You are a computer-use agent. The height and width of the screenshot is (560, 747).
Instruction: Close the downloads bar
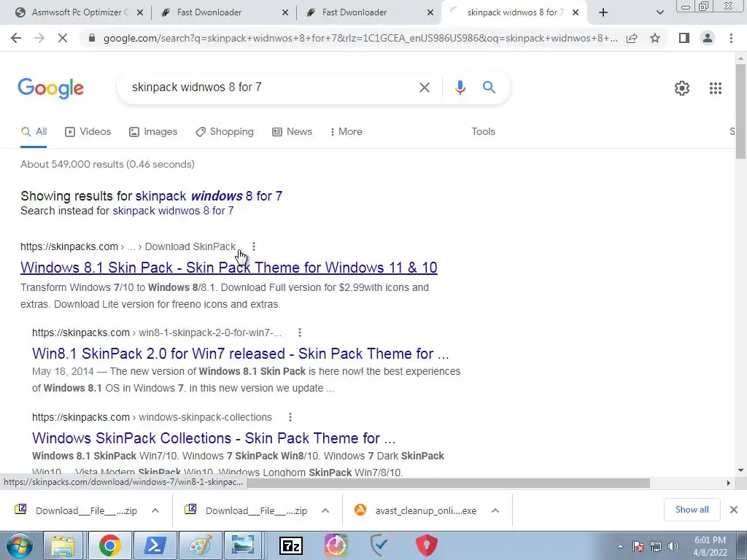point(734,510)
